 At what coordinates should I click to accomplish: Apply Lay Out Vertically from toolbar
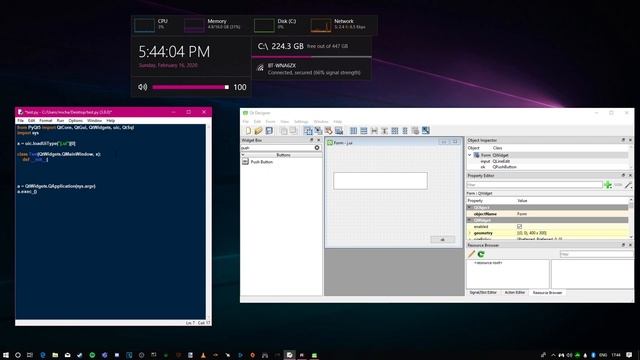pos(364,131)
